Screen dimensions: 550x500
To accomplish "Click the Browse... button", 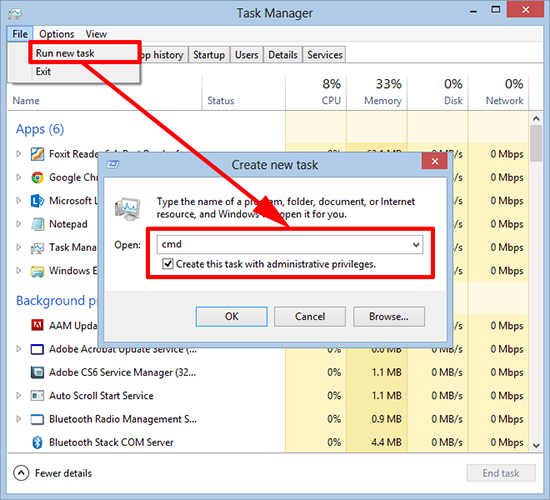I will pos(389,316).
